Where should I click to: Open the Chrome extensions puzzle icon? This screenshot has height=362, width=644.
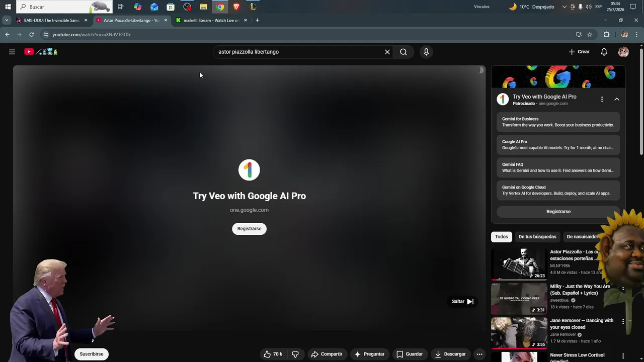click(606, 35)
